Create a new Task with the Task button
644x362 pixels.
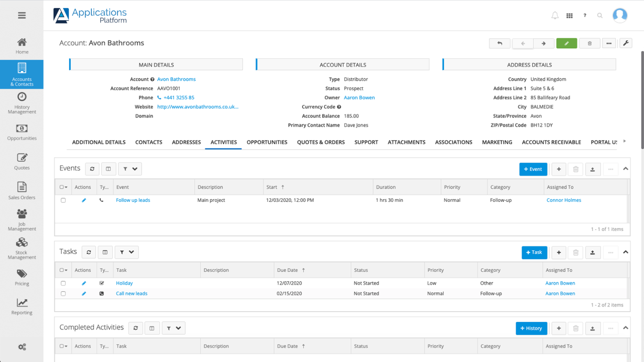point(534,252)
